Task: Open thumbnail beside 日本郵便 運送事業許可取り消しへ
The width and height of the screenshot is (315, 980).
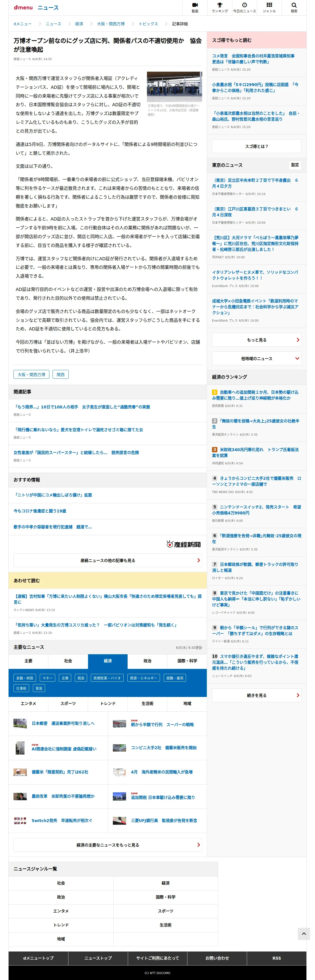Action: pos(20,723)
